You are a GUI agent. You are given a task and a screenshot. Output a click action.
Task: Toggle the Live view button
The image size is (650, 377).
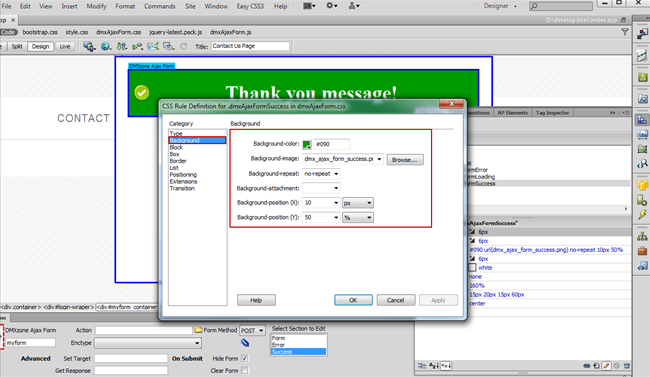65,46
